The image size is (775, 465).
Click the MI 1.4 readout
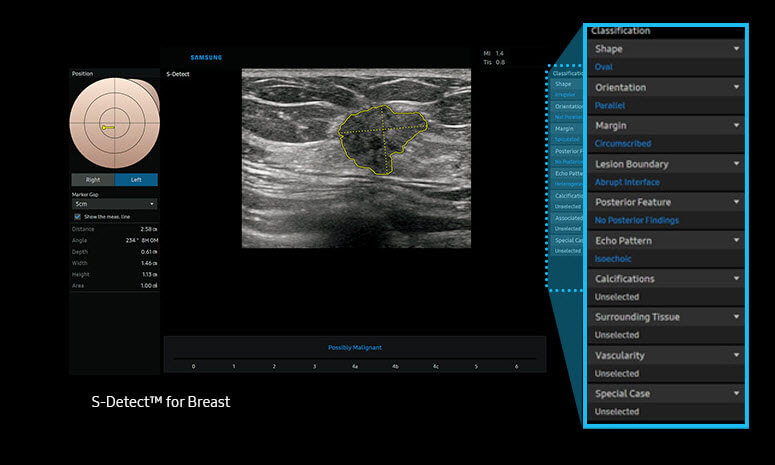(493, 53)
